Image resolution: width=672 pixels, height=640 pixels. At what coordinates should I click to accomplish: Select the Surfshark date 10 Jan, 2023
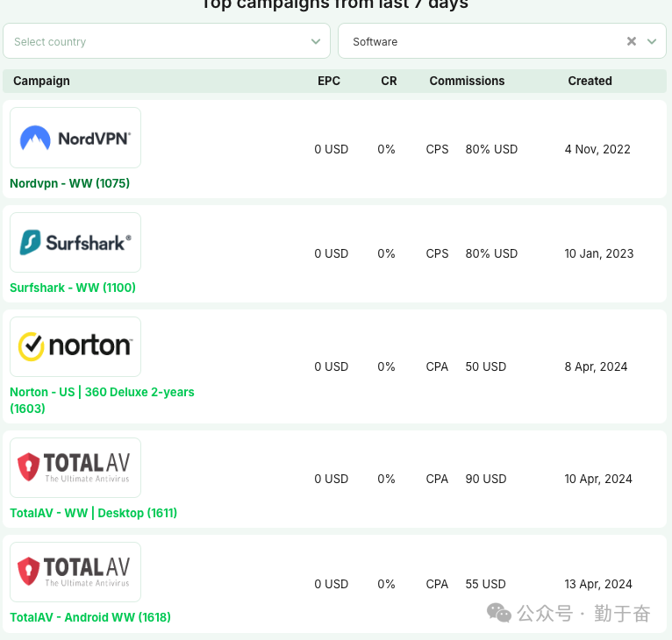[598, 253]
